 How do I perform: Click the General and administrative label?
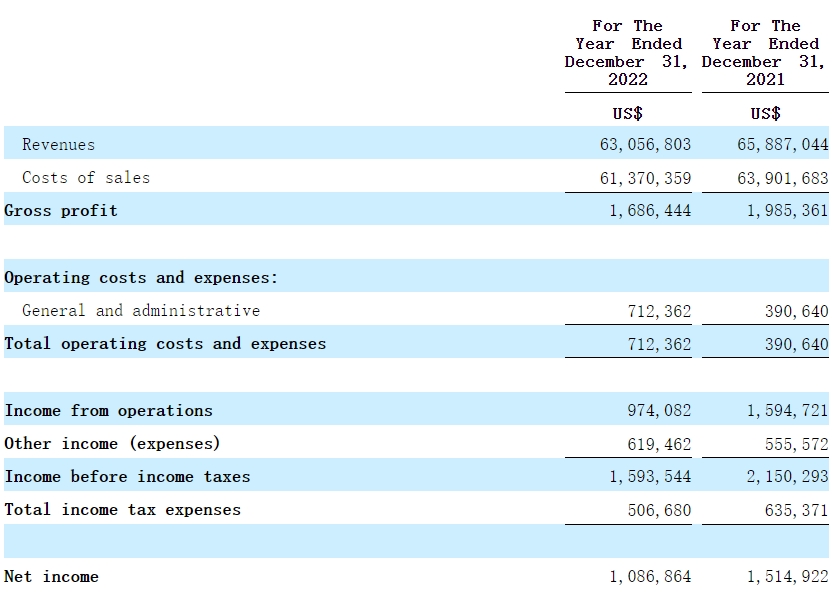[141, 311]
